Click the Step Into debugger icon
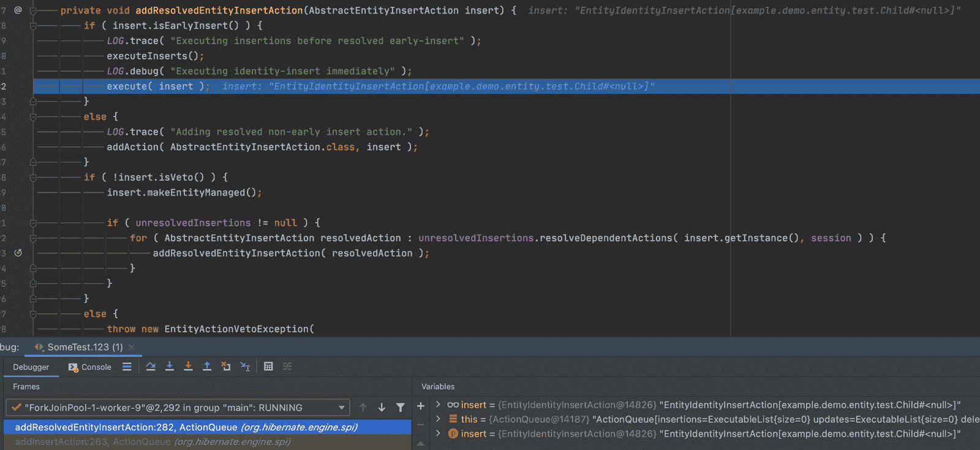The height and width of the screenshot is (450, 980). coord(170,367)
